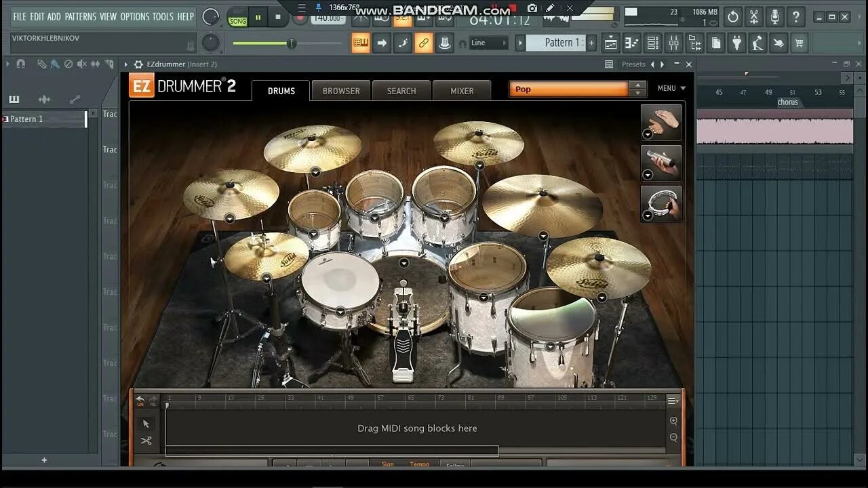
Task: Click the recording microphone icon
Action: [774, 17]
